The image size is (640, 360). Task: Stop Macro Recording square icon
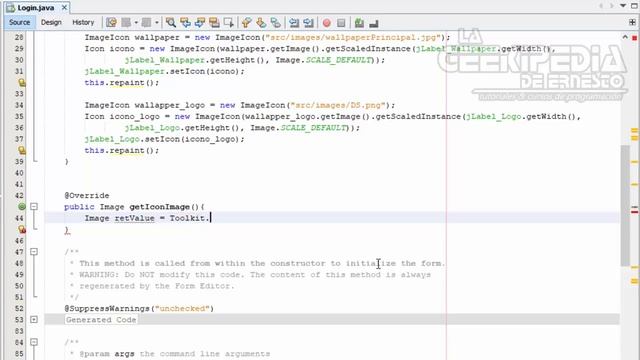[x=341, y=23]
